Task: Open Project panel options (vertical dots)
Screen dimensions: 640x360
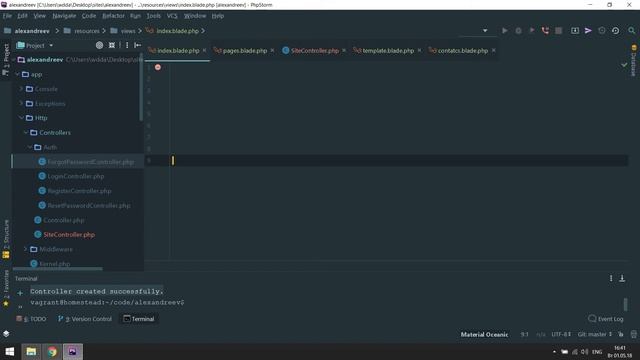Action: 127,45
